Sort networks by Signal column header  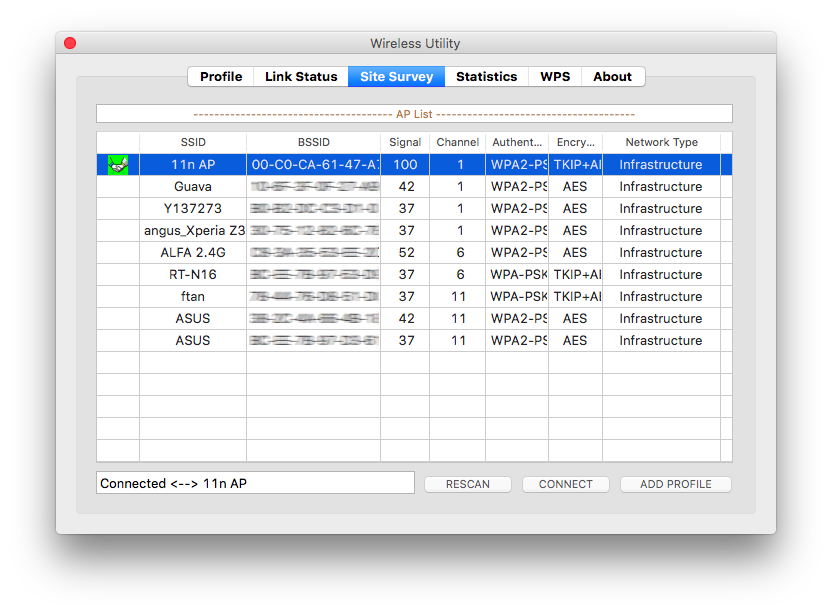[405, 143]
